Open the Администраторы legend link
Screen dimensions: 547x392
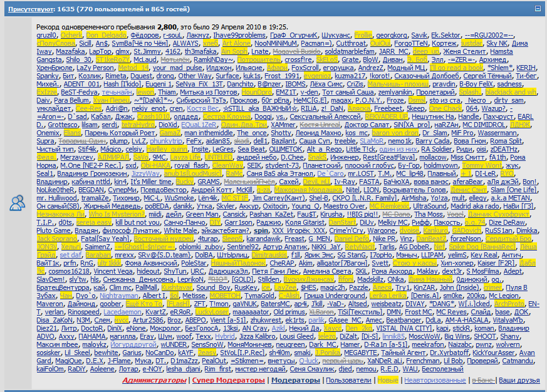point(154,380)
